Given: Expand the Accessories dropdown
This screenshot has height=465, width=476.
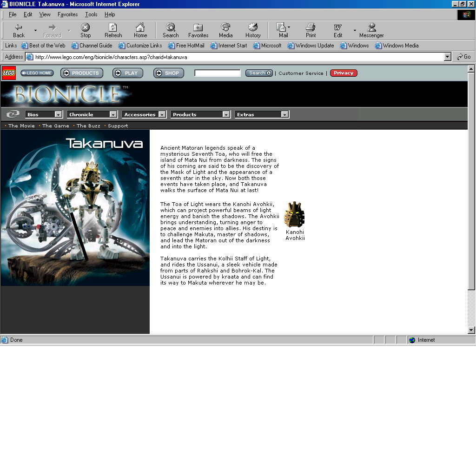Looking at the screenshot, I should (162, 114).
